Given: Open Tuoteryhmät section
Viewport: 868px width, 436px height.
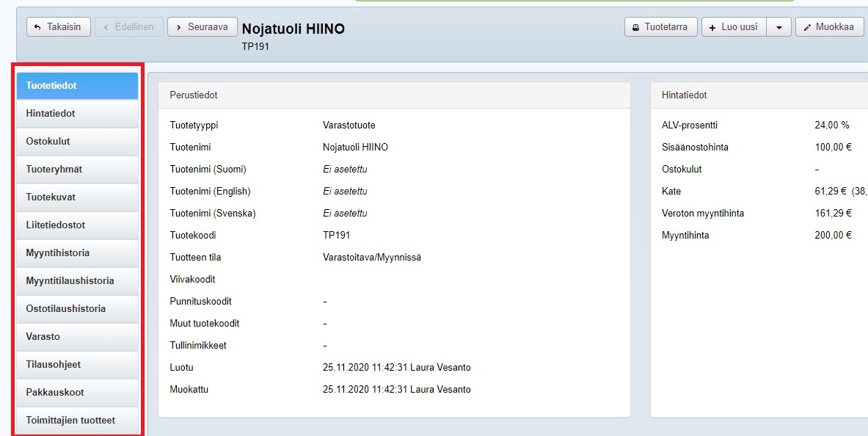Looking at the screenshot, I should (x=78, y=170).
